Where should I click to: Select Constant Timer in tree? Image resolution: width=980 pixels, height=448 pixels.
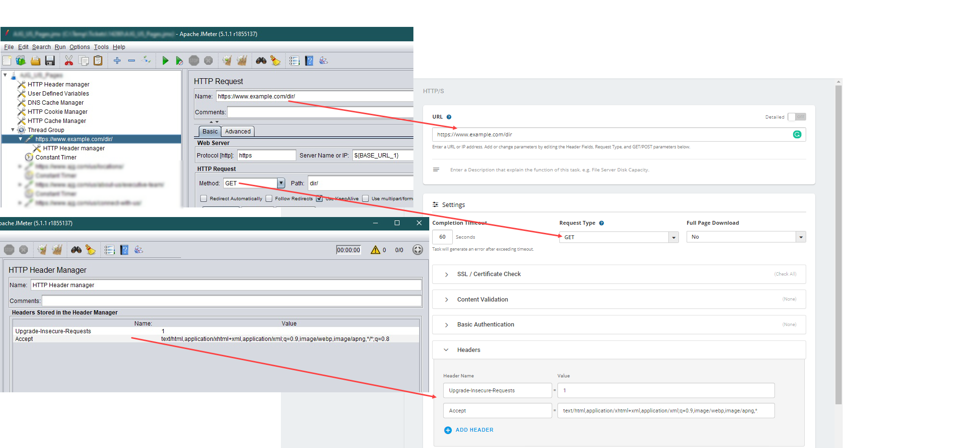click(x=56, y=157)
